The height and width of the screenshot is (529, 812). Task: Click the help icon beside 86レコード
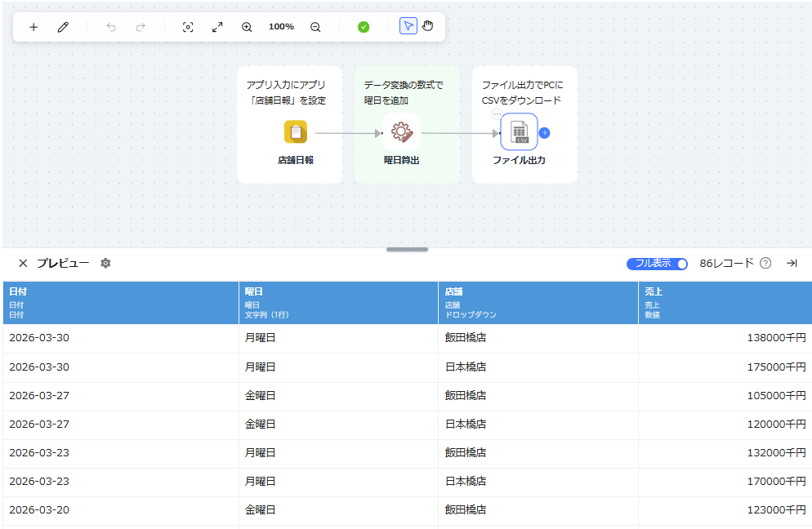765,264
